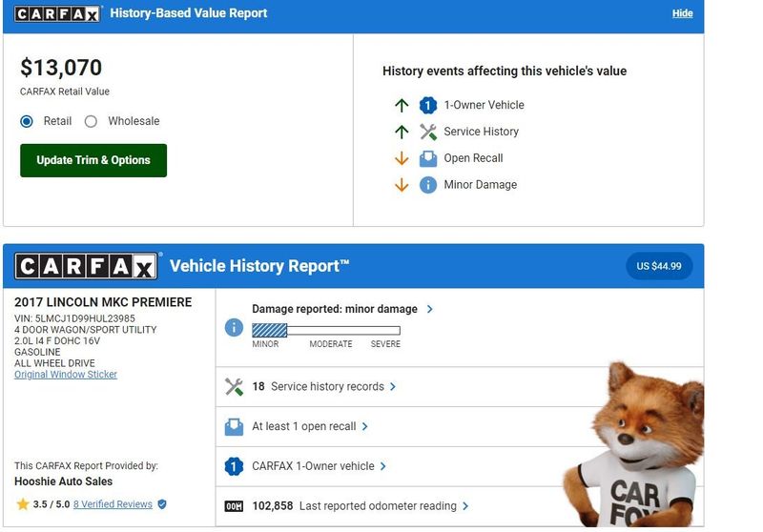Click the orange down arrow beside Open Recall
Screen dimensions: 763x532
pyautogui.click(x=402, y=158)
